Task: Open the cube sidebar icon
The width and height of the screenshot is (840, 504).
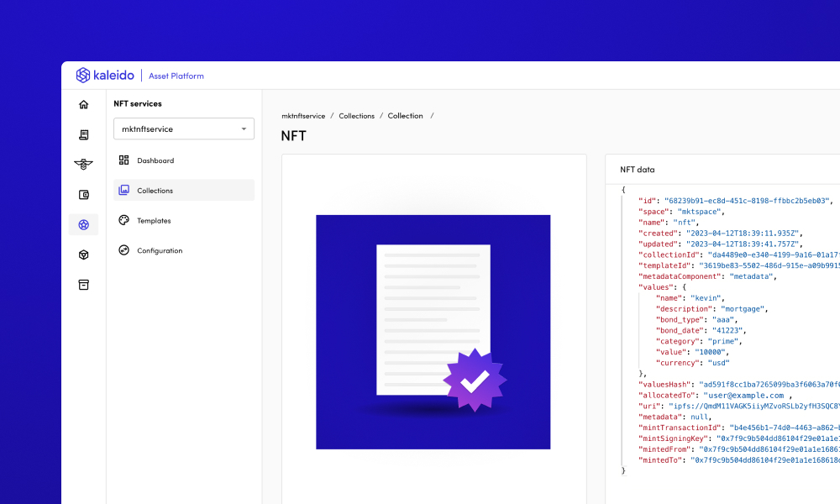Action: pos(83,255)
